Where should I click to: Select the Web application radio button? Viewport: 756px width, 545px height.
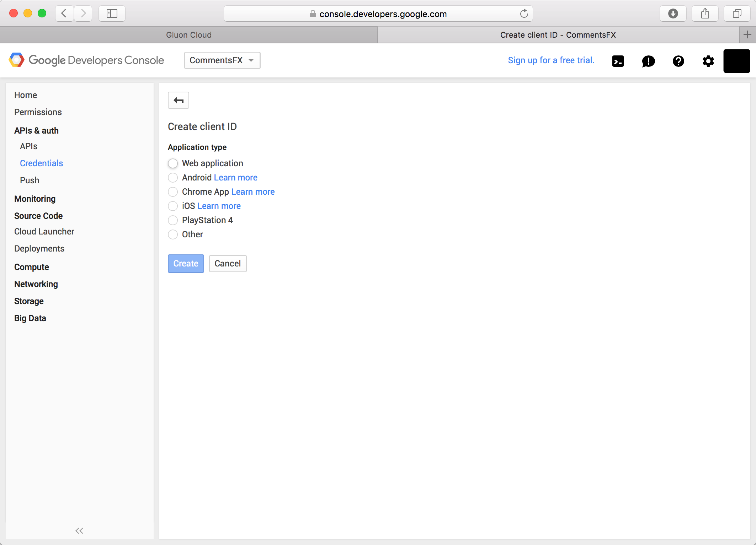[x=173, y=163]
